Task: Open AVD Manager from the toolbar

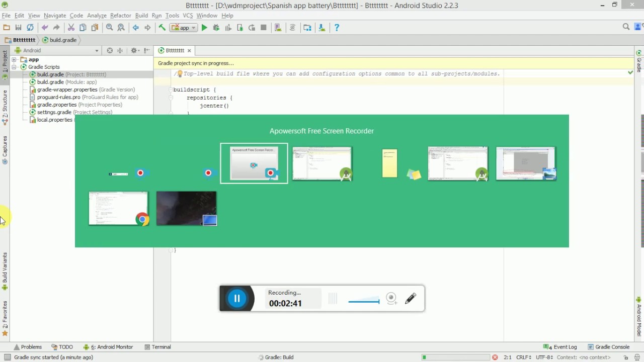Action: (x=278, y=28)
